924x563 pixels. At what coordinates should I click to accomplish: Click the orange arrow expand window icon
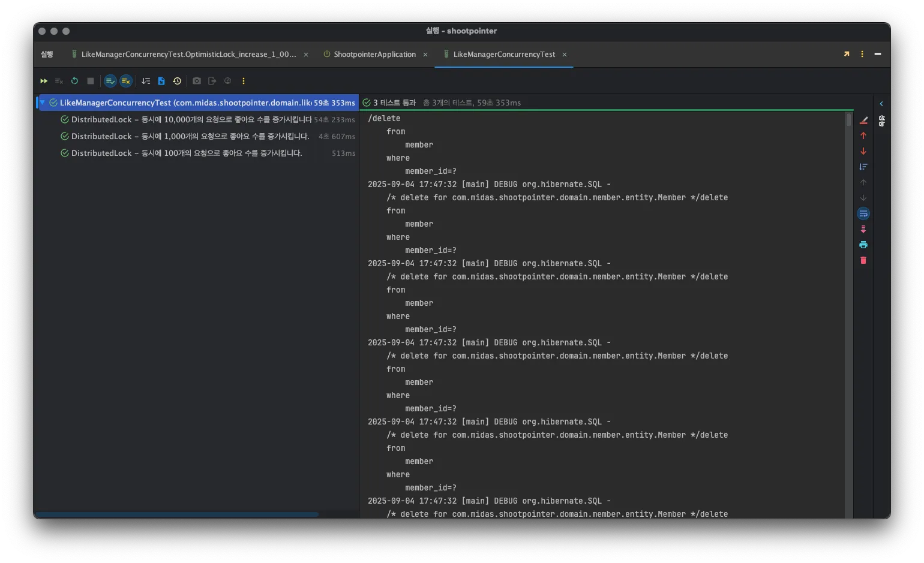pos(847,54)
